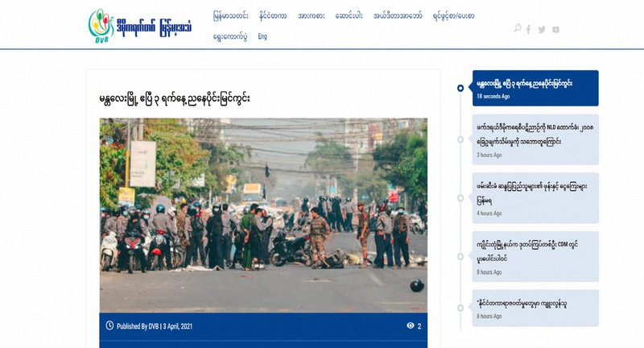Click the view count number 2

point(419,326)
